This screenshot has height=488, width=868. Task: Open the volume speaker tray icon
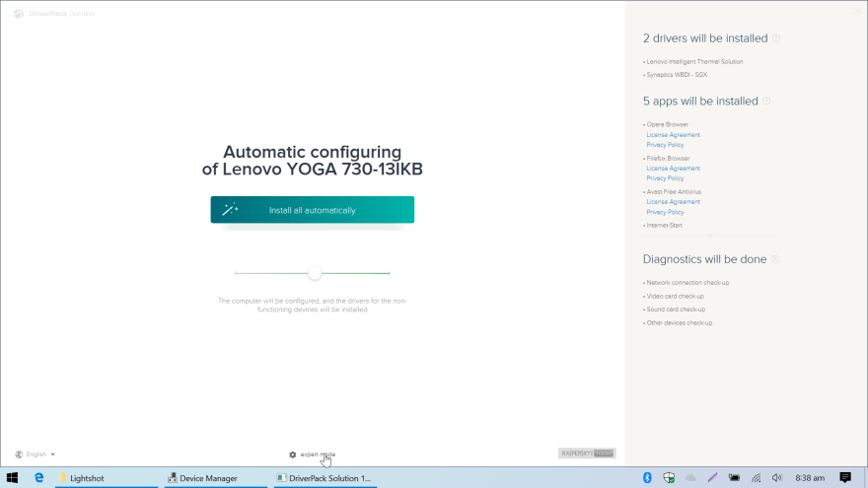777,477
